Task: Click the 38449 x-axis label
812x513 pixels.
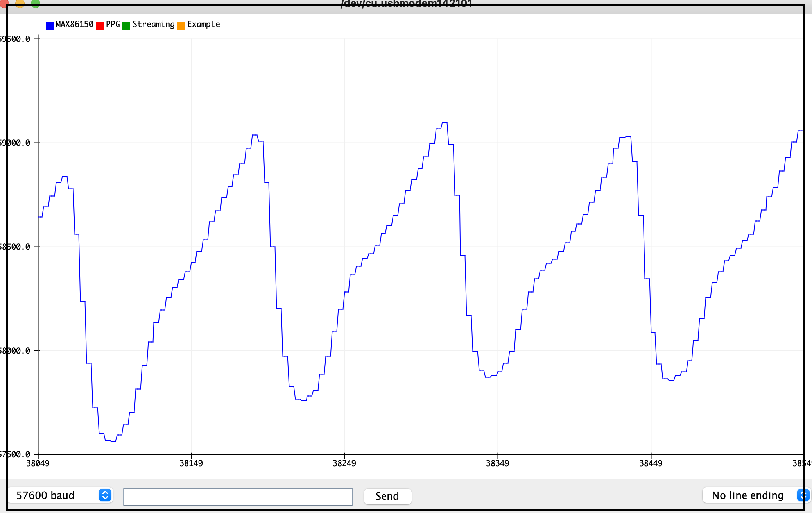Action: tap(651, 463)
